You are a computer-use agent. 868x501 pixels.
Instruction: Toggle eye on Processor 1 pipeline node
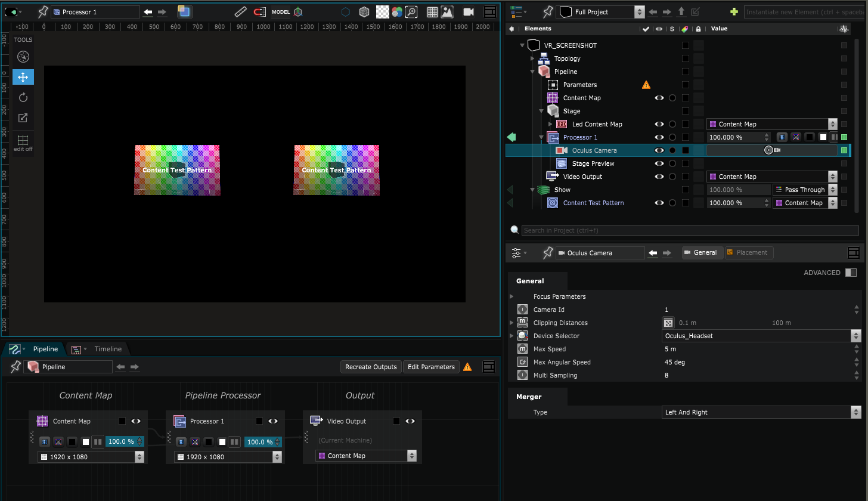tap(272, 421)
